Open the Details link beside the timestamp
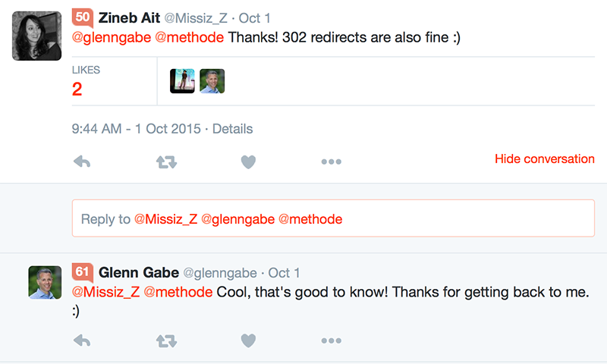607x364 pixels. point(232,129)
